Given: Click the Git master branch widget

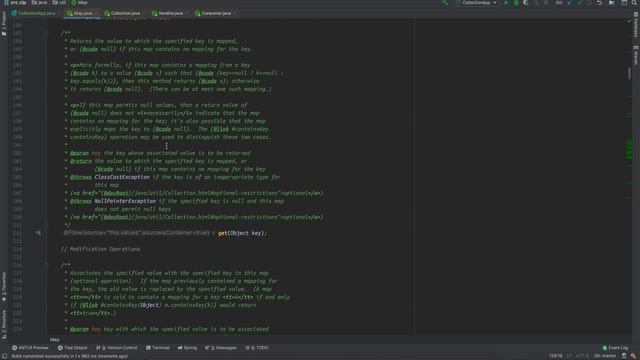Looking at the screenshot, I should (x=605, y=356).
